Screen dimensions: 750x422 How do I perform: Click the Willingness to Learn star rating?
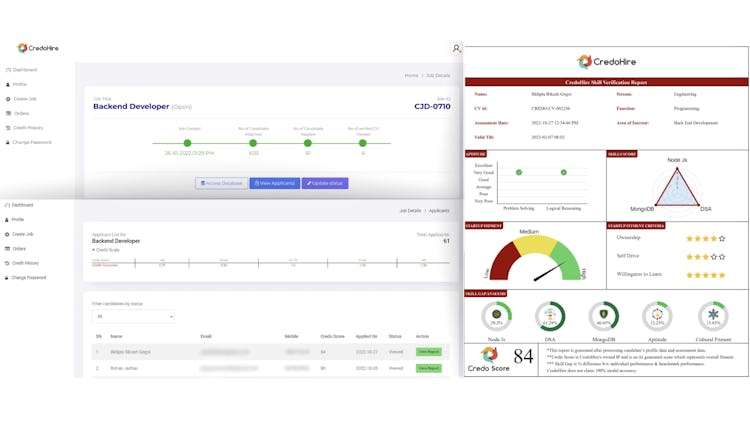[706, 275]
